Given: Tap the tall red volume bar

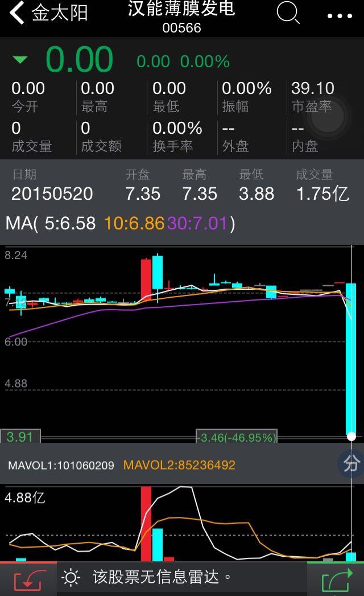Looking at the screenshot, I should pyautogui.click(x=146, y=524).
